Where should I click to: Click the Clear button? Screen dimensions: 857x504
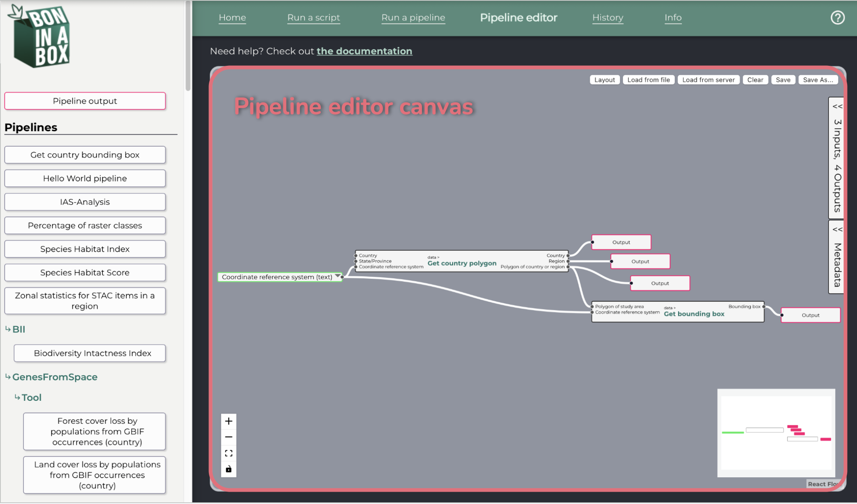(755, 80)
